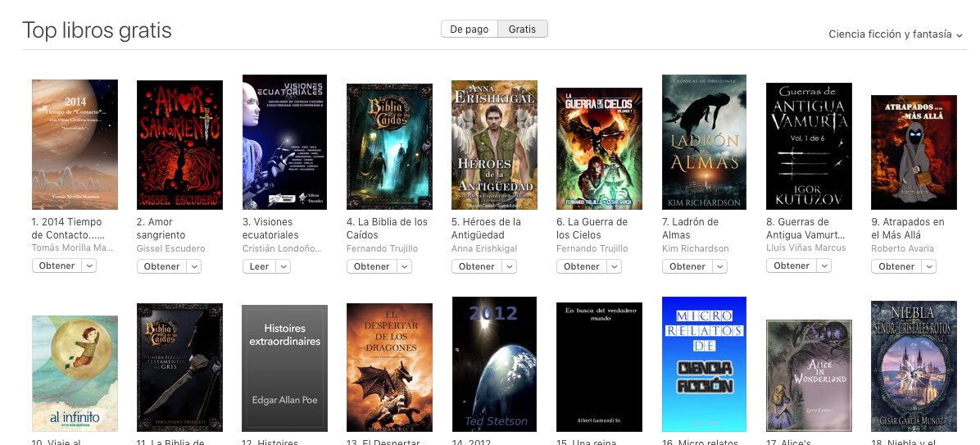980x445 pixels.
Task: Open title link 1. 2014 Tiempo de Contacto
Action: 67,228
